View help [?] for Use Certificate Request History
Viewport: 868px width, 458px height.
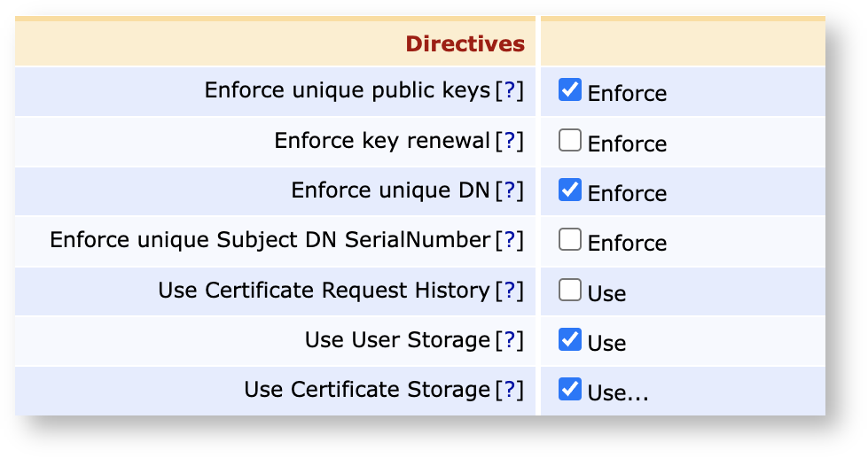click(x=509, y=291)
